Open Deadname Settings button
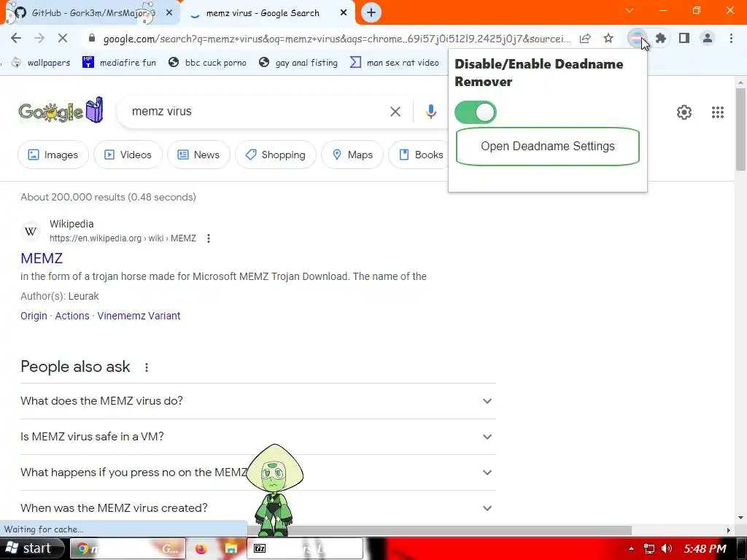This screenshot has height=560, width=747. [x=547, y=146]
